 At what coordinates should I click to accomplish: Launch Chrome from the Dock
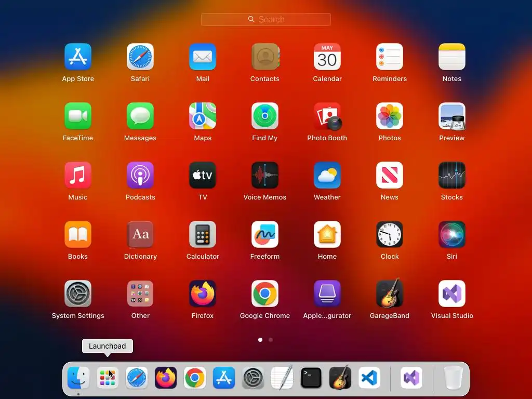pos(195,378)
